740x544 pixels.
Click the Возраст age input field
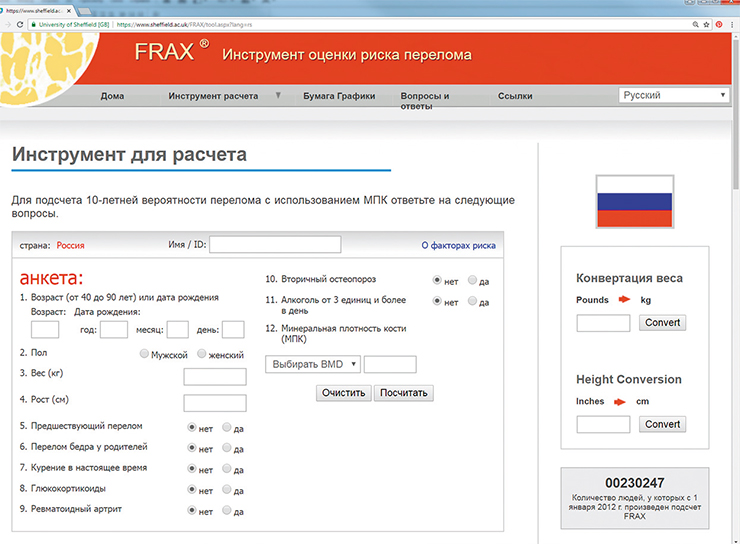tap(45, 329)
